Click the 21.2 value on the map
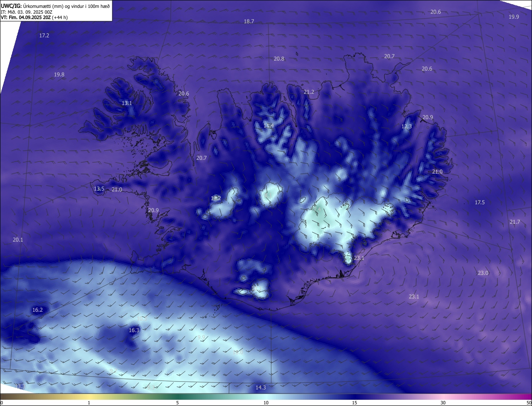 (309, 92)
